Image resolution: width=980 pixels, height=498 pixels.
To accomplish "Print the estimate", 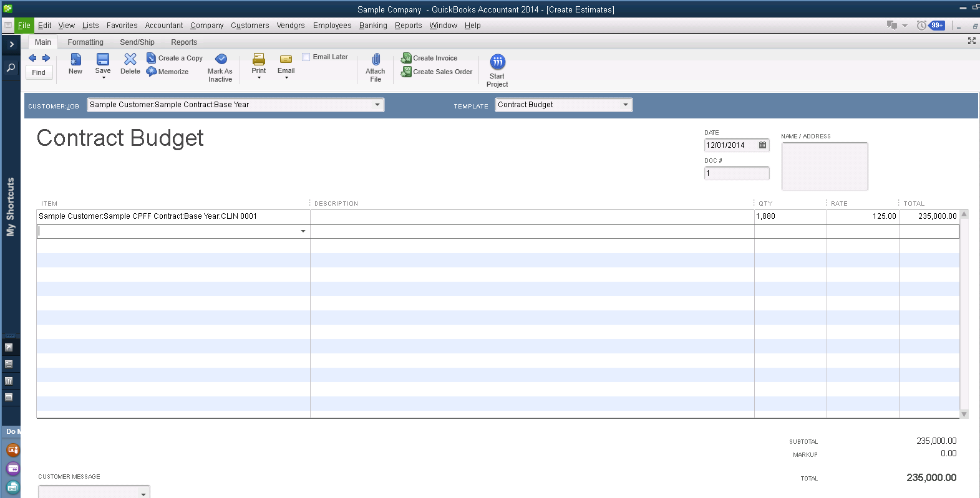I will pyautogui.click(x=259, y=60).
